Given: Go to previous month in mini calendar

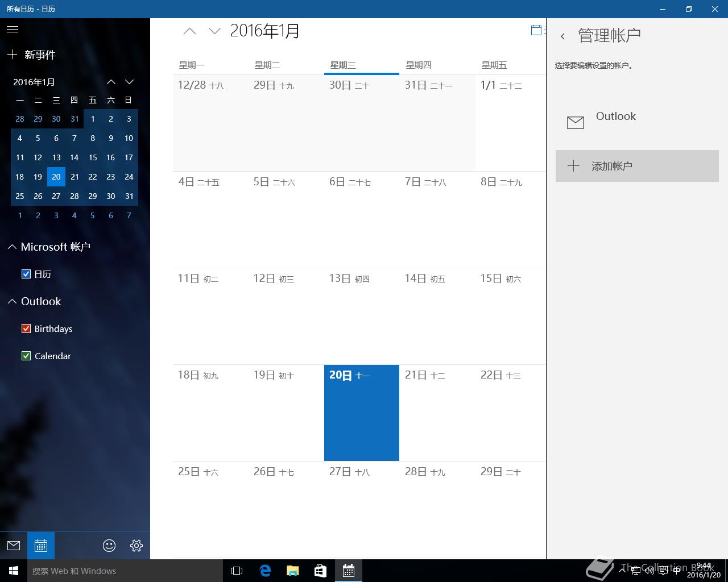Looking at the screenshot, I should coord(111,82).
